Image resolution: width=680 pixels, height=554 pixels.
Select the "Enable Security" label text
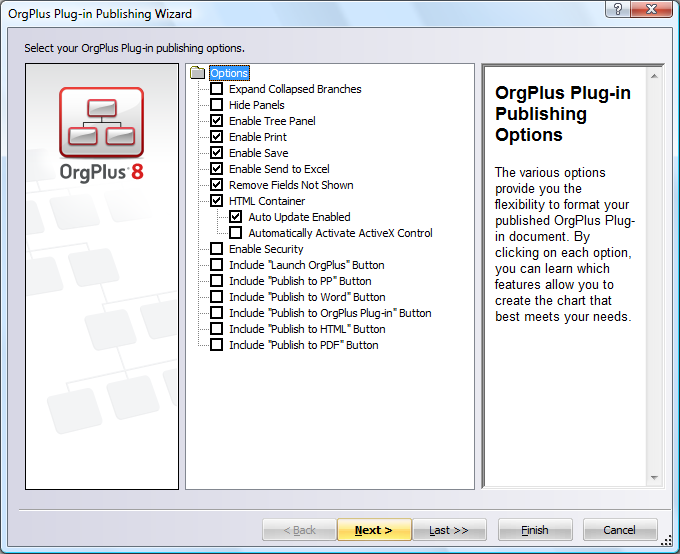coord(266,249)
